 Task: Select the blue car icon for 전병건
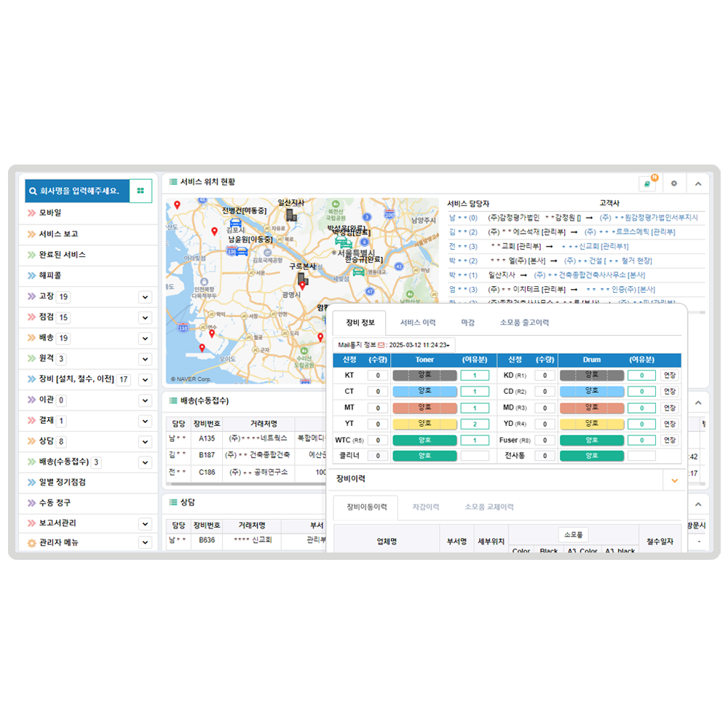[236, 223]
